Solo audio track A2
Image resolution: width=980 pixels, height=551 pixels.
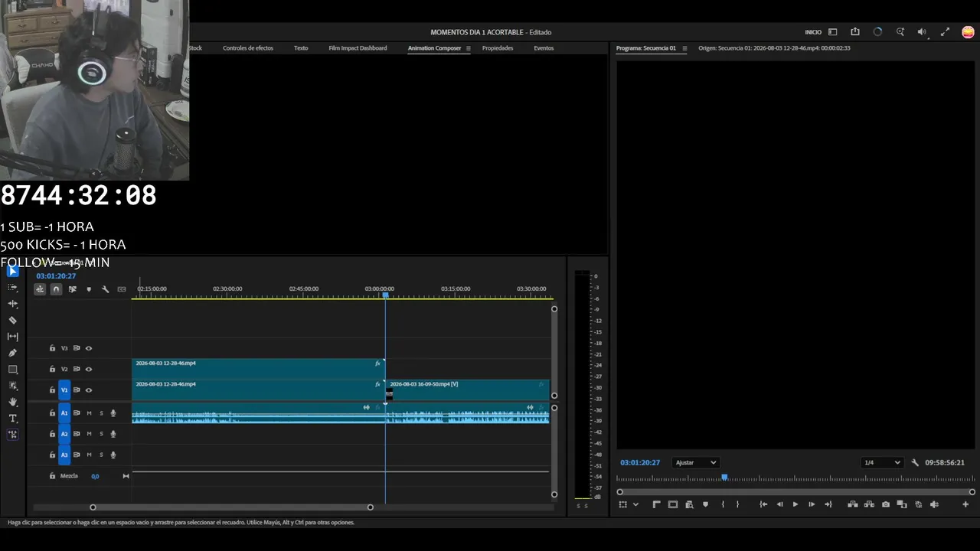tap(101, 434)
